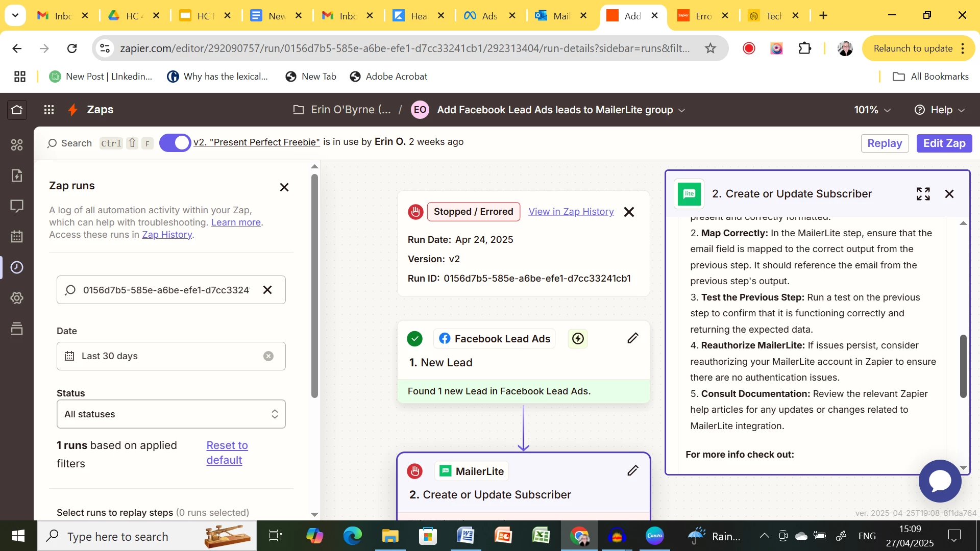Open the New Post LinkedIn bookmark
980x551 pixels.
point(101,77)
